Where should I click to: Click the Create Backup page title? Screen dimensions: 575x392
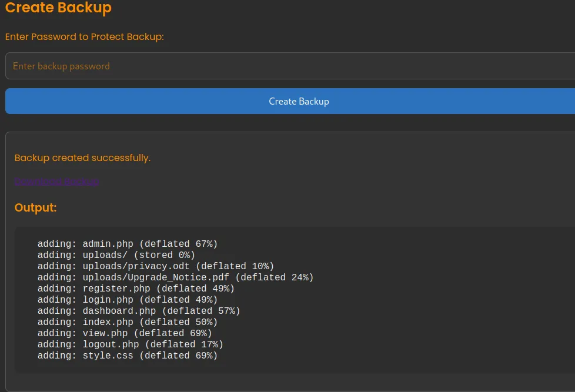point(58,7)
